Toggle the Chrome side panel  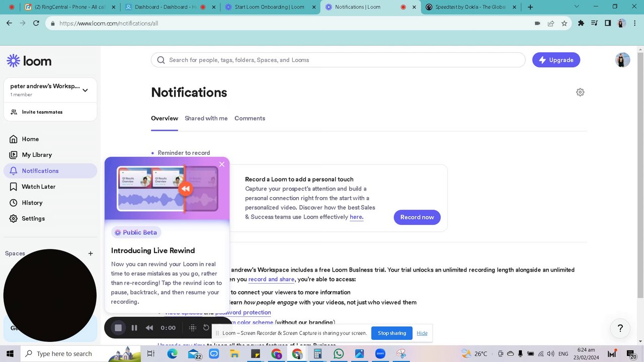click(x=608, y=23)
